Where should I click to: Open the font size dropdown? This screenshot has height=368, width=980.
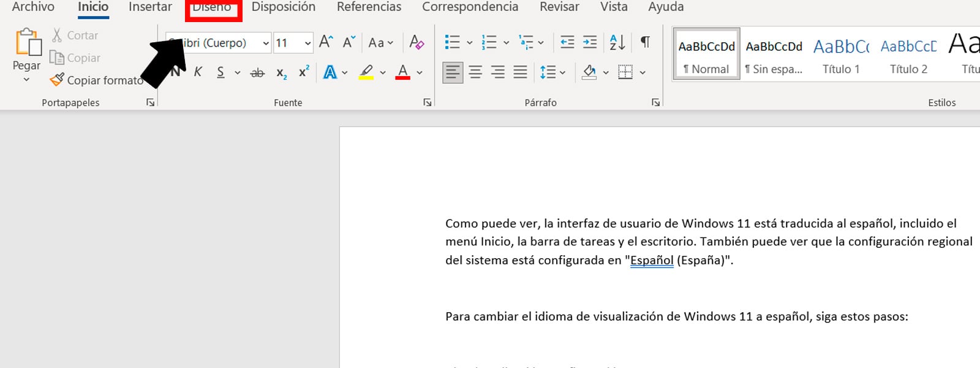[x=307, y=43]
